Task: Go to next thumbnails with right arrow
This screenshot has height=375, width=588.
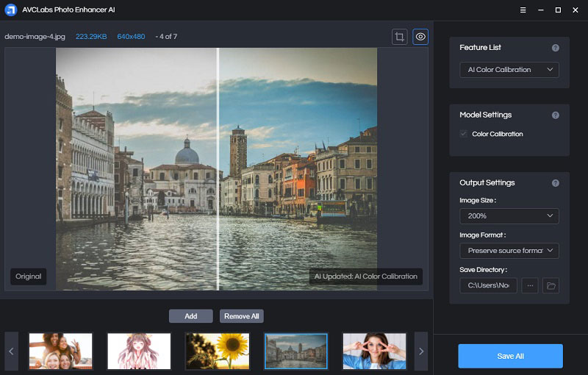Action: click(421, 351)
